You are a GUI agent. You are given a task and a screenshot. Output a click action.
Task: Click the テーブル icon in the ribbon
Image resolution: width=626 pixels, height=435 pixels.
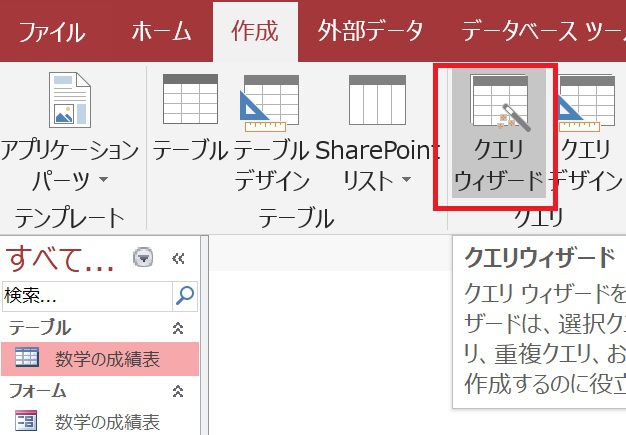pyautogui.click(x=190, y=120)
